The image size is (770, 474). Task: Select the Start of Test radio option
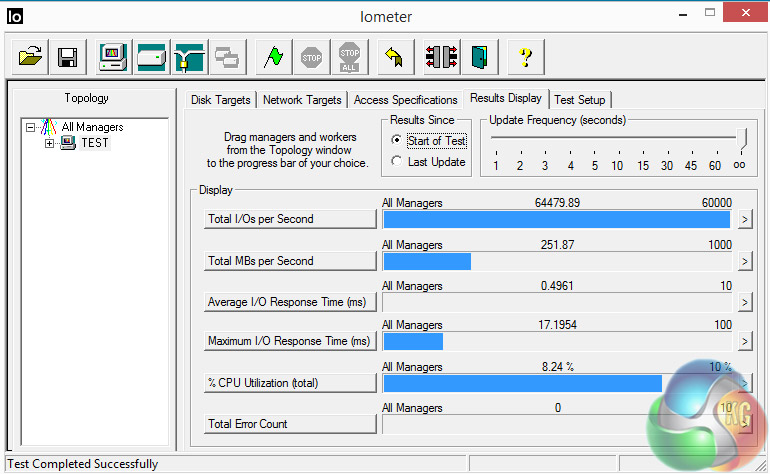(397, 141)
